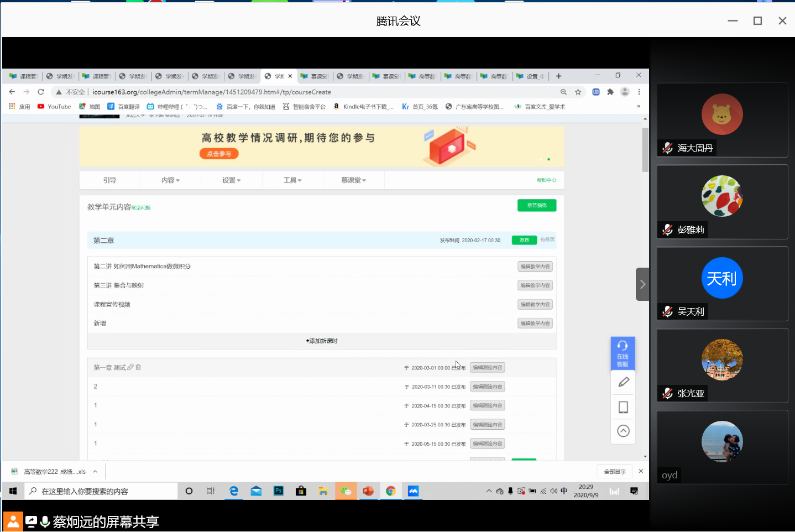Click the green 发布 button for 第二章
Image resolution: width=795 pixels, height=532 pixels.
point(524,240)
